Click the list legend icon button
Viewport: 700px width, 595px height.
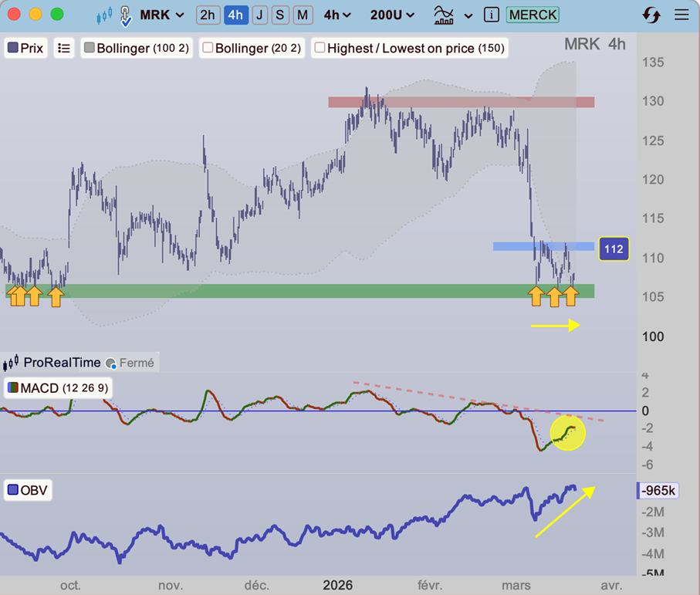tap(64, 48)
